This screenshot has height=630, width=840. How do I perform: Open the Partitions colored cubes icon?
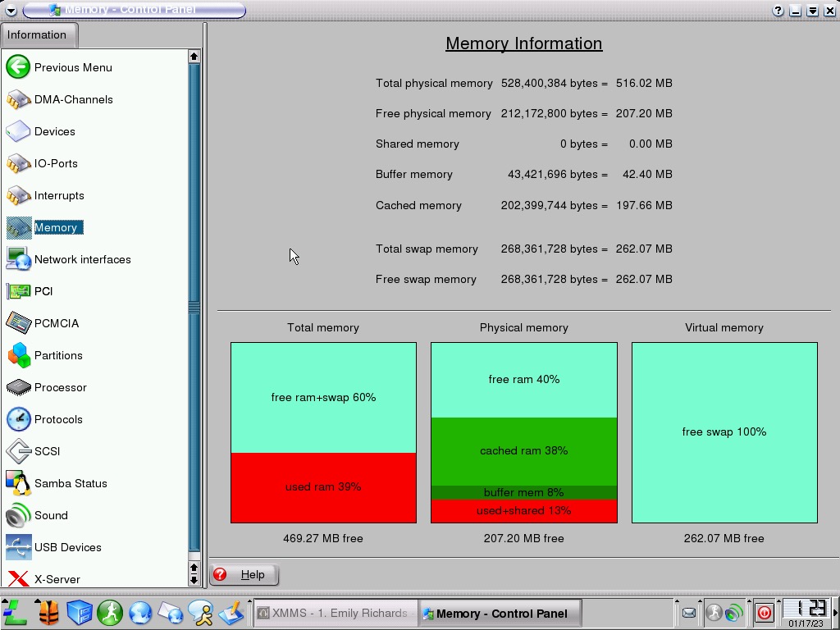pos(18,355)
